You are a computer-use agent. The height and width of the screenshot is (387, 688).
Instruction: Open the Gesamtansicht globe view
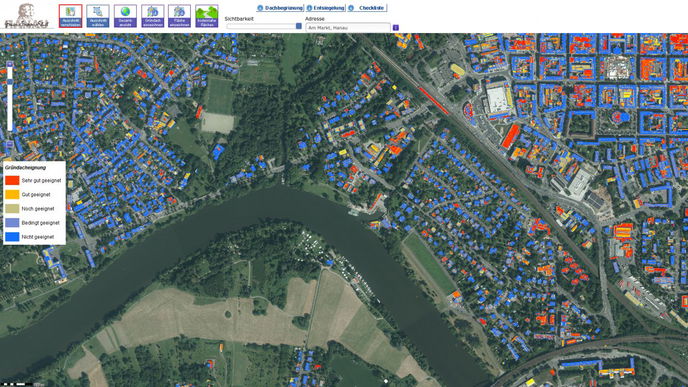click(125, 16)
